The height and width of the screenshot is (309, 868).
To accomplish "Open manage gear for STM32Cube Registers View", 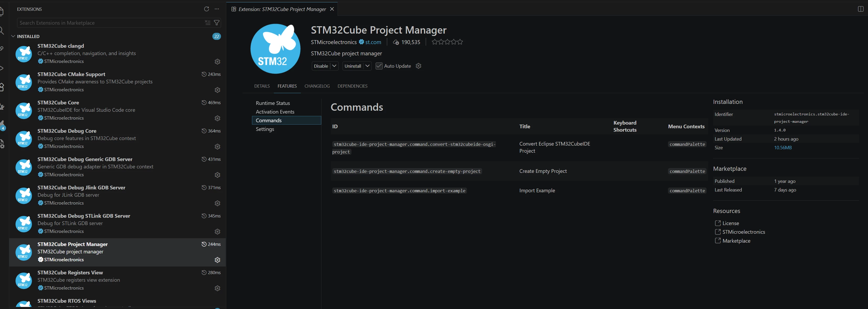I will (x=217, y=288).
